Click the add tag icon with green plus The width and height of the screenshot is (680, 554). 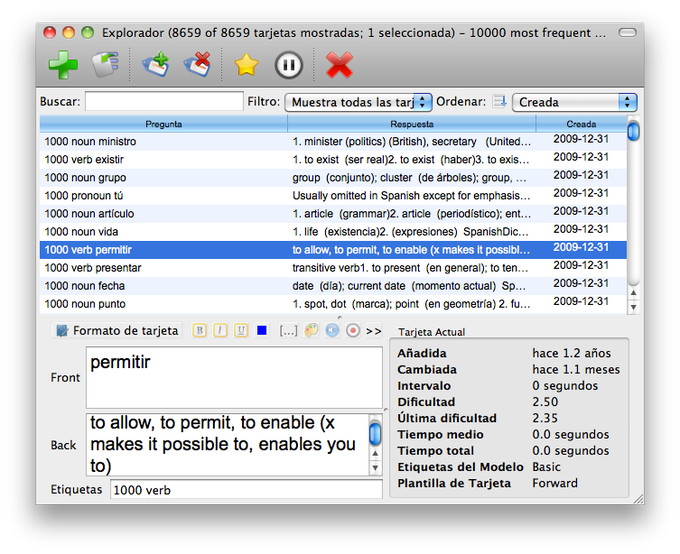point(156,64)
